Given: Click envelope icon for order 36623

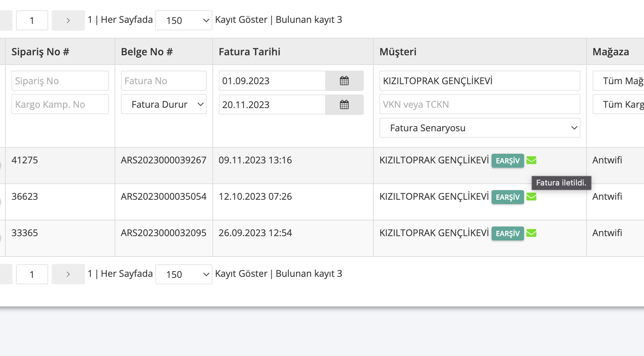Looking at the screenshot, I should pyautogui.click(x=531, y=197).
